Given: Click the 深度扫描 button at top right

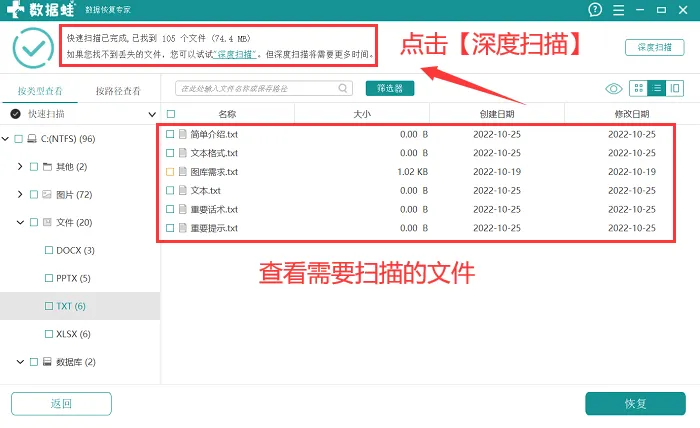Looking at the screenshot, I should point(654,47).
